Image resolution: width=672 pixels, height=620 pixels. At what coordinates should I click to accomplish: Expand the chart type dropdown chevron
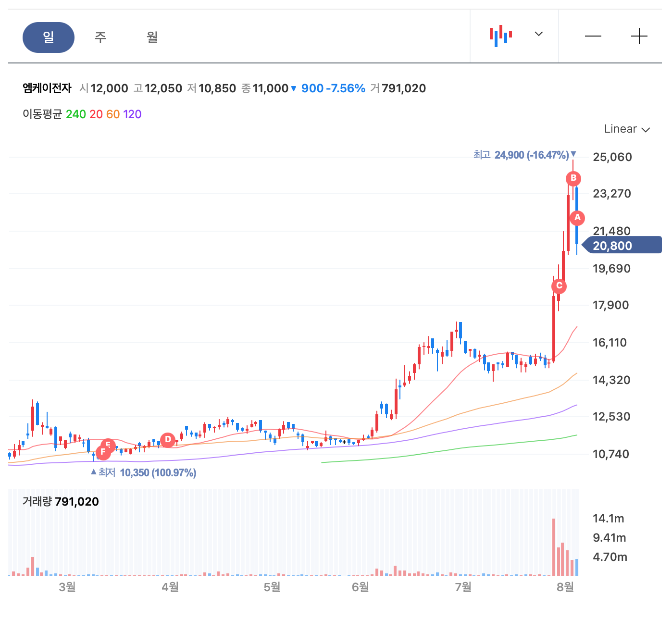pos(539,34)
